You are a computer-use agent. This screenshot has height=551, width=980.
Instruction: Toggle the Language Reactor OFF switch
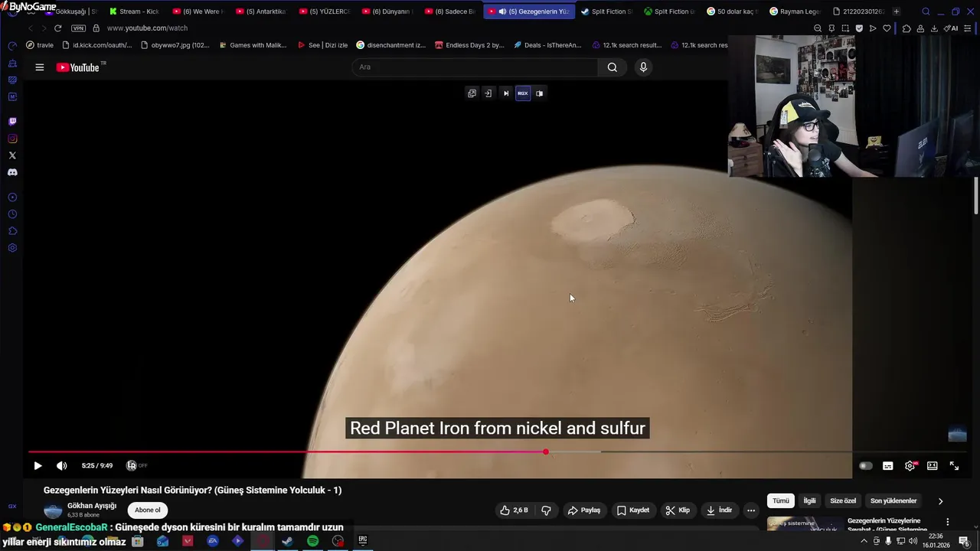pyautogui.click(x=136, y=465)
